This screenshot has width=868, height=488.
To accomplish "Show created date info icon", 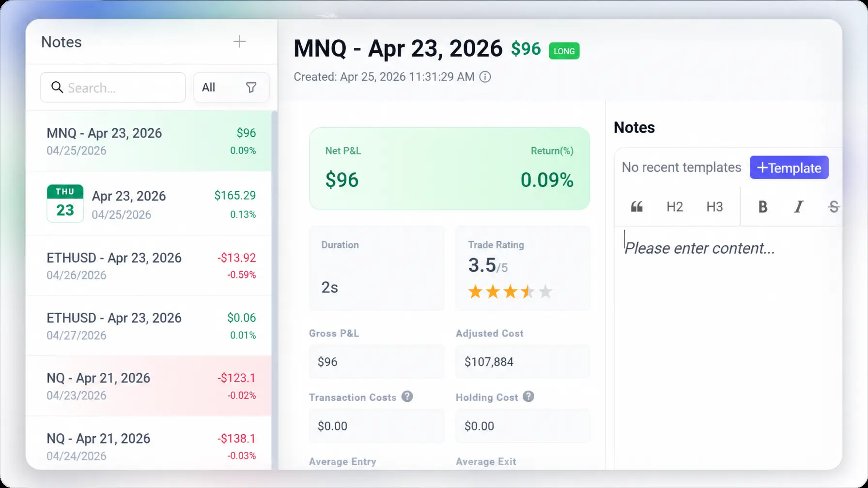I will coord(485,77).
